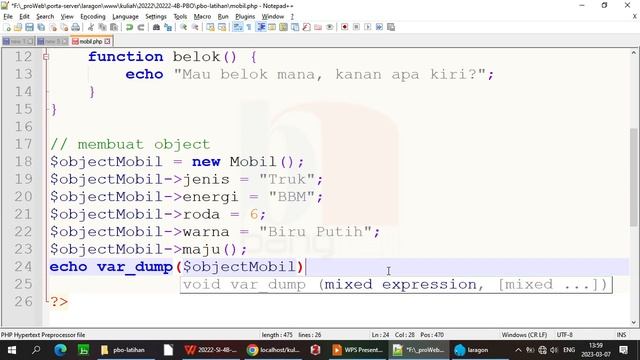The image size is (640, 360).
Task: Open UTF-8 encoding selector in status bar
Action: pyautogui.click(x=565, y=335)
